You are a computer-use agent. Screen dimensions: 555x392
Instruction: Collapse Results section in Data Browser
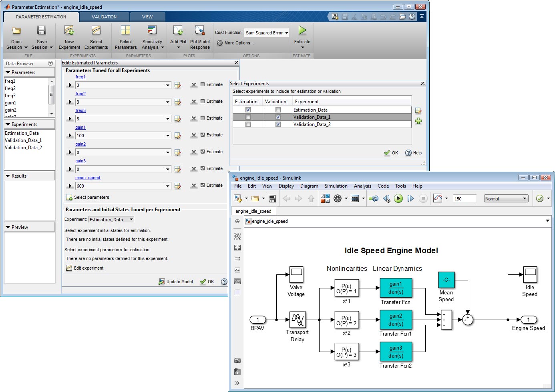[8, 176]
